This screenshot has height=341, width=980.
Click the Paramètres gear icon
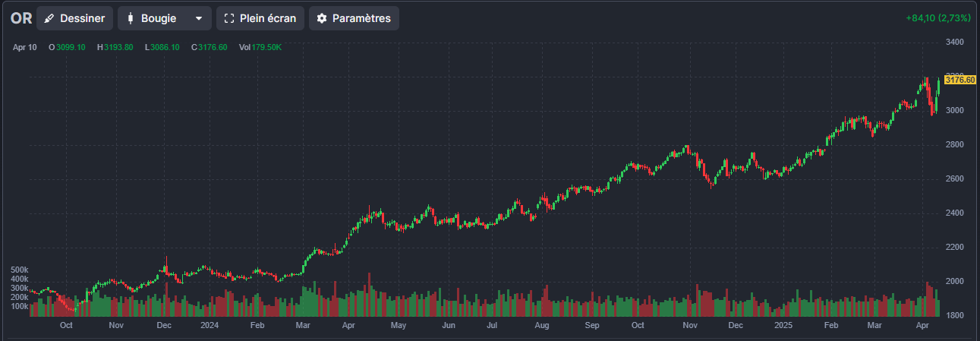(x=322, y=18)
